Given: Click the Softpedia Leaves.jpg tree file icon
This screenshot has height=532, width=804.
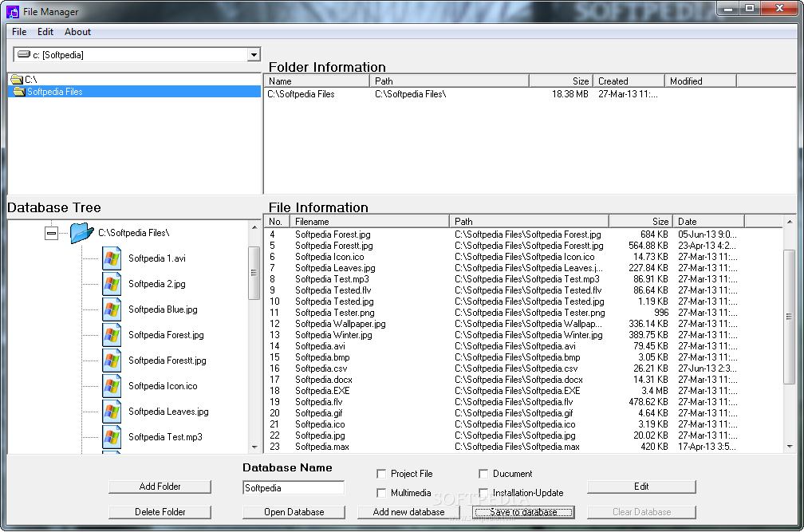Looking at the screenshot, I should (112, 412).
